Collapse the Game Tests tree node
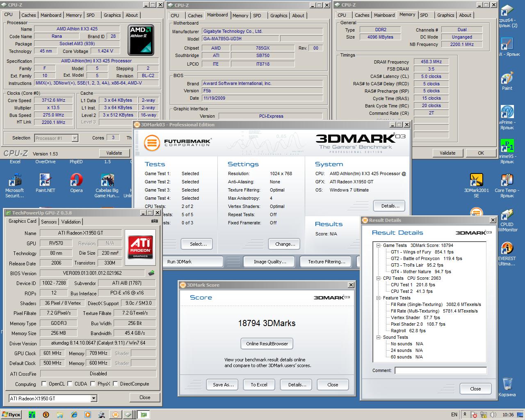 click(x=378, y=245)
